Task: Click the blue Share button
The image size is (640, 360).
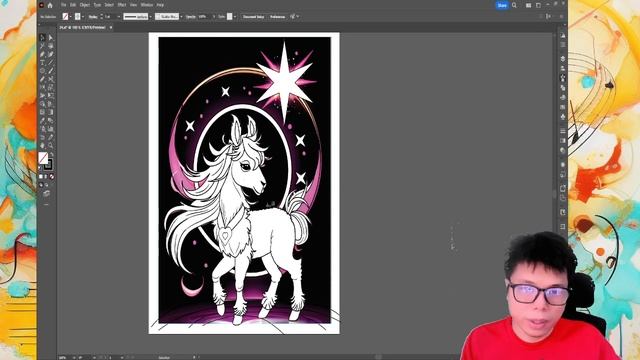Action: pyautogui.click(x=502, y=5)
